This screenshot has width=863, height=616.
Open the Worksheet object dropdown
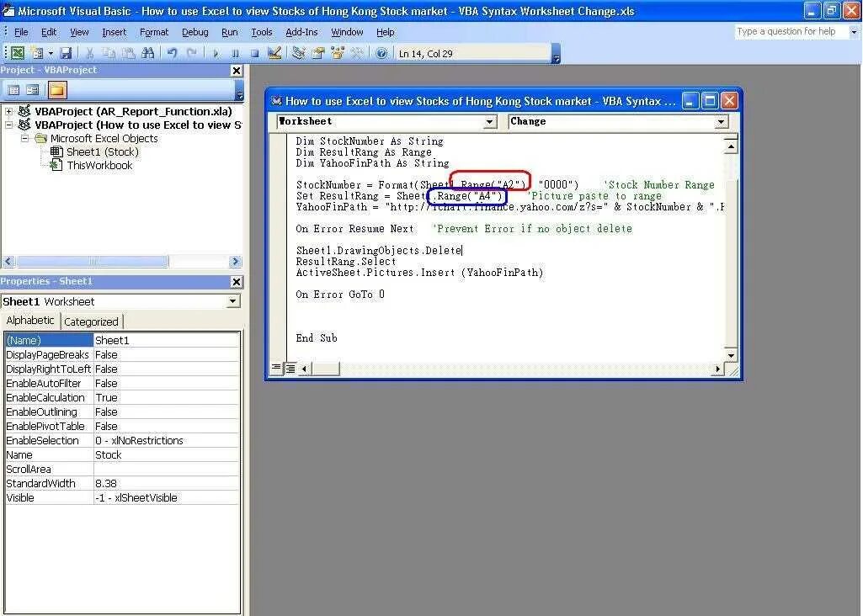[x=490, y=122]
